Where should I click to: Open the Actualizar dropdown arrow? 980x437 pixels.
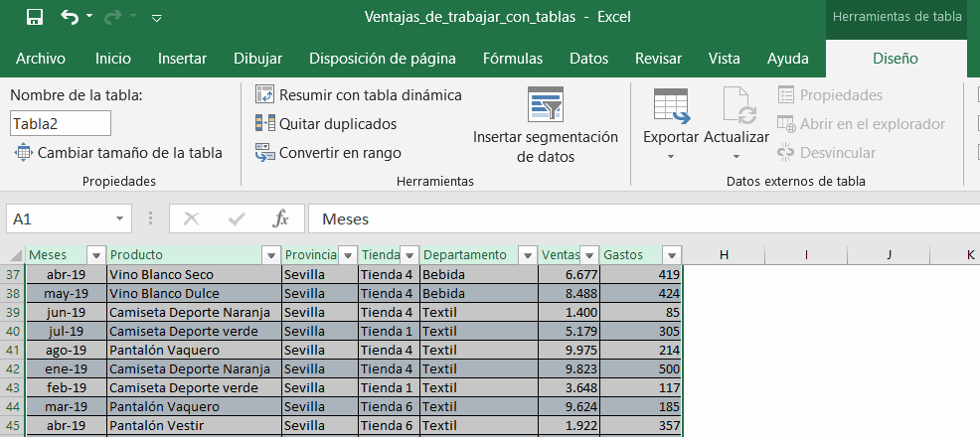(736, 156)
